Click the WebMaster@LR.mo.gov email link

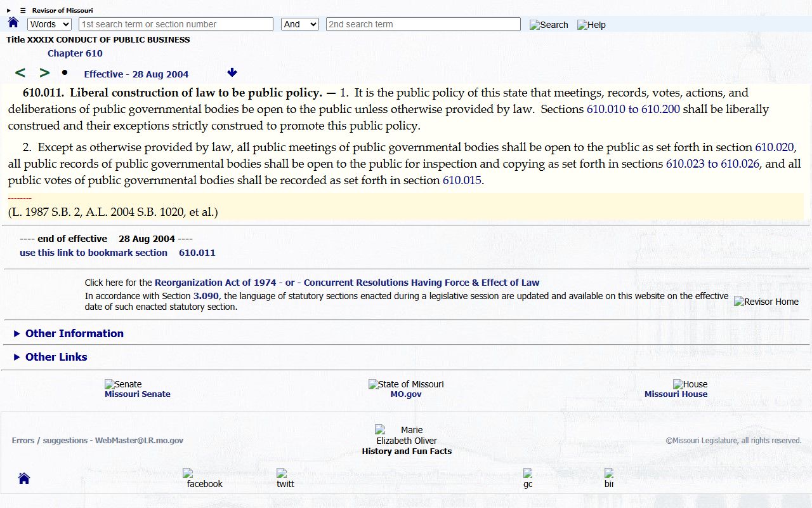pyautogui.click(x=139, y=441)
